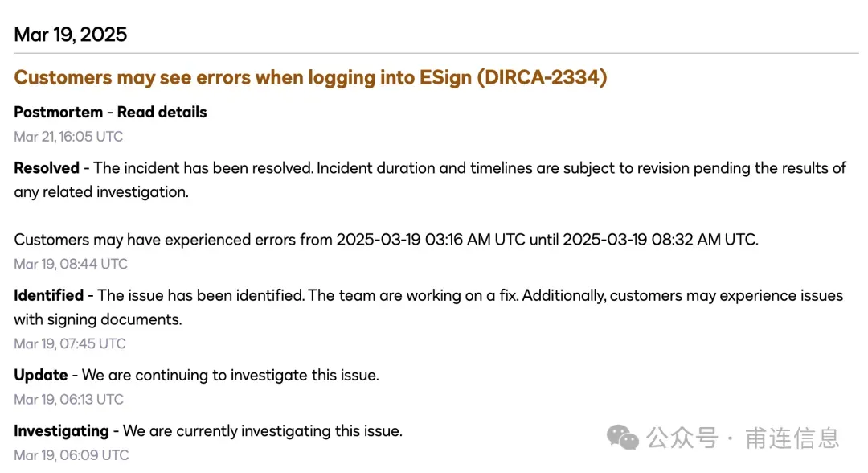Click the "Mar 19, 06:13 UTC" timestamp

[69, 399]
